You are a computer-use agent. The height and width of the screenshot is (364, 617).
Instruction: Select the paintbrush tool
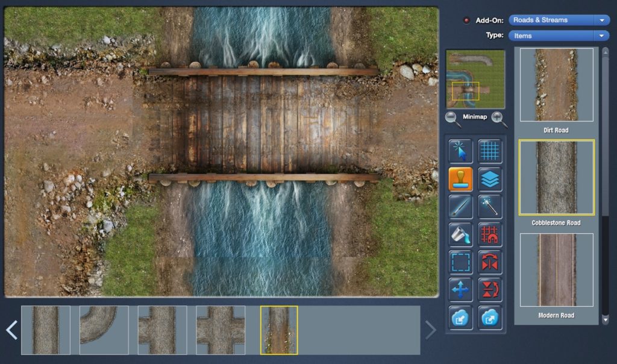pos(461,207)
